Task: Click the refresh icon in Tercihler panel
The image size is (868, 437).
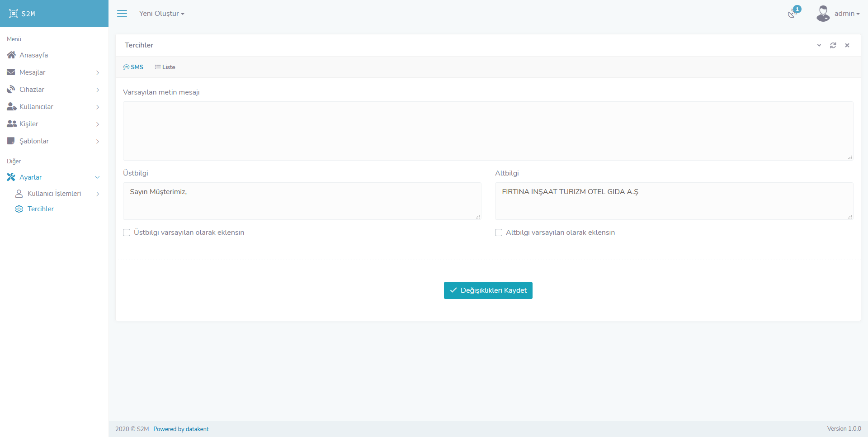Action: [x=833, y=45]
